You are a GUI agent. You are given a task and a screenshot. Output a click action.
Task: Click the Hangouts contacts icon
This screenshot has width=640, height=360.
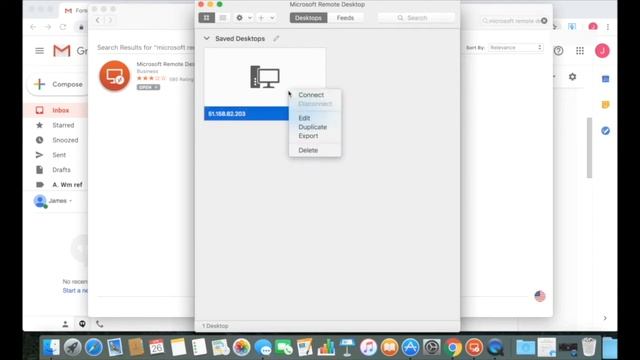(65, 324)
